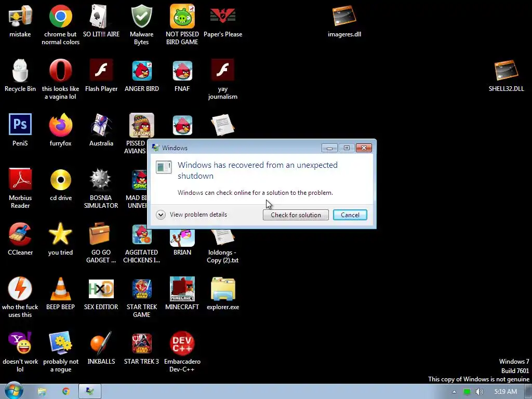
Task: Open the INKBALLS icon
Action: pos(101,343)
